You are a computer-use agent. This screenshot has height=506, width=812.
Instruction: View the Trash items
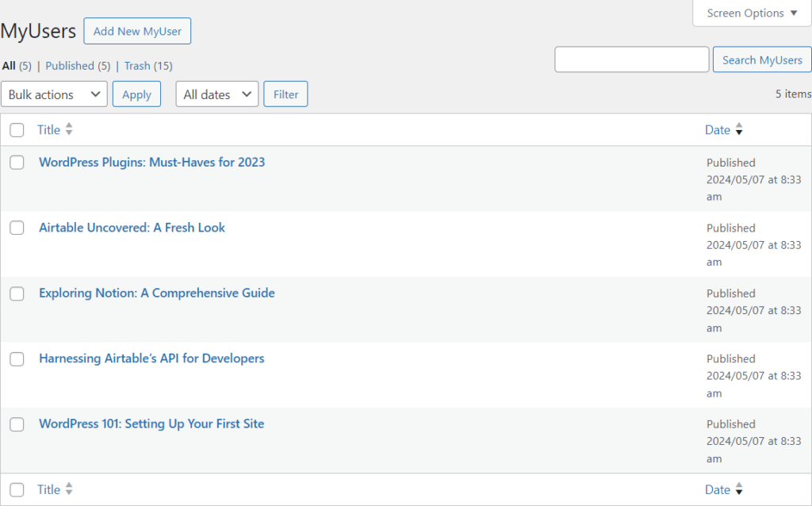point(137,66)
